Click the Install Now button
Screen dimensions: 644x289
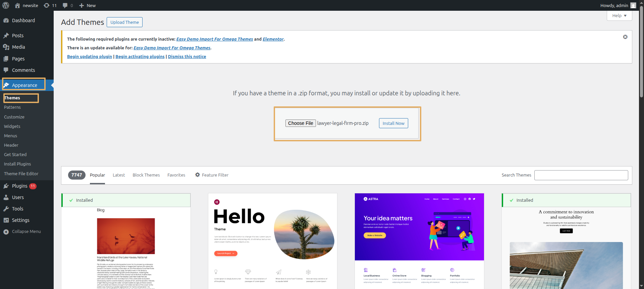pyautogui.click(x=393, y=123)
